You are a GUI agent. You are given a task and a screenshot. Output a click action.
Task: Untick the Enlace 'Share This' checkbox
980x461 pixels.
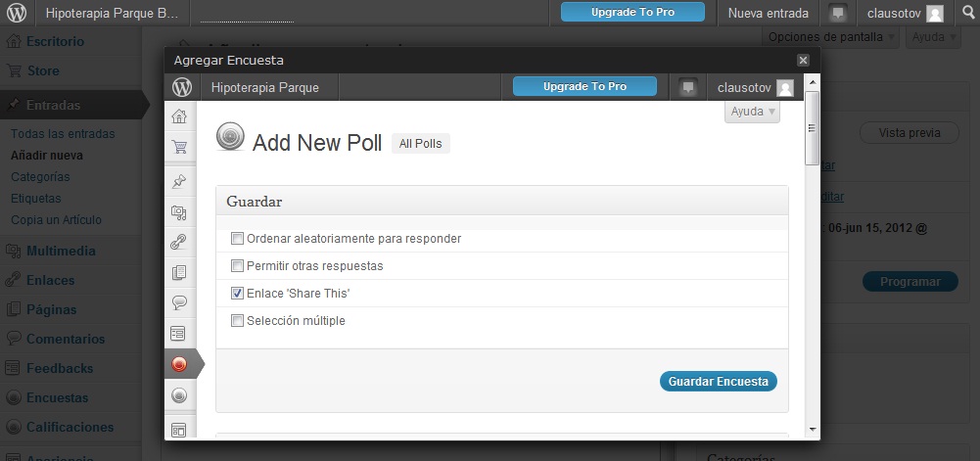pyautogui.click(x=237, y=293)
